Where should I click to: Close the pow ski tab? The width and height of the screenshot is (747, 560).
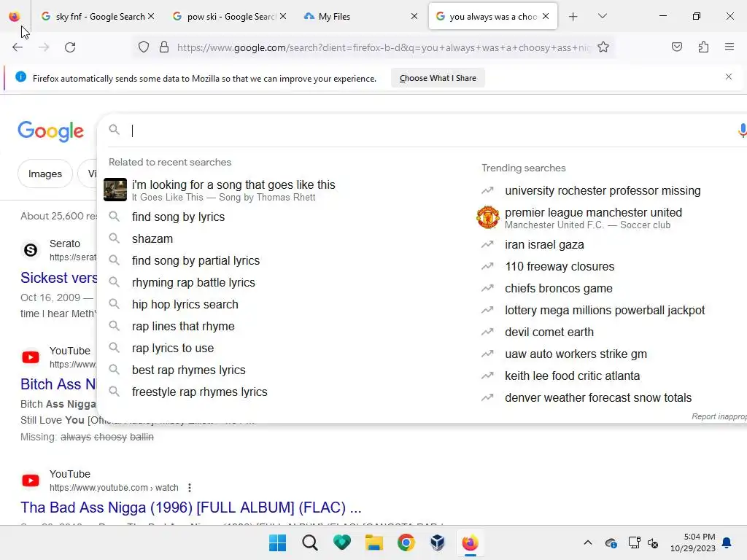(x=283, y=16)
